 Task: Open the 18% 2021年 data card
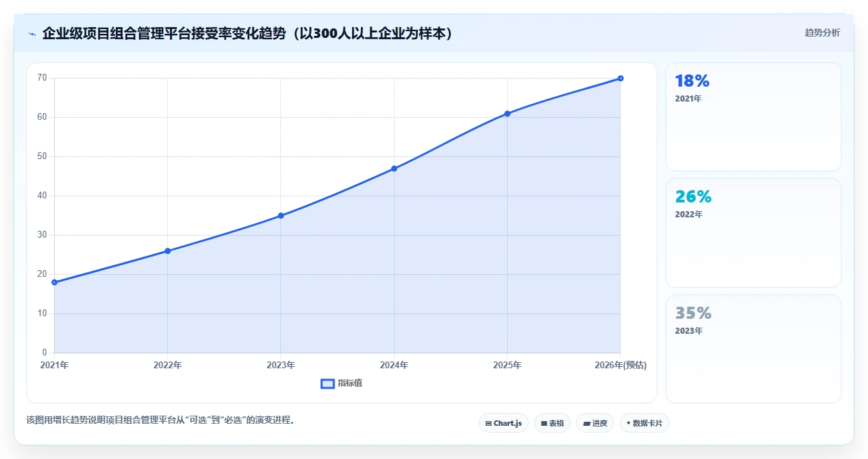click(x=754, y=117)
